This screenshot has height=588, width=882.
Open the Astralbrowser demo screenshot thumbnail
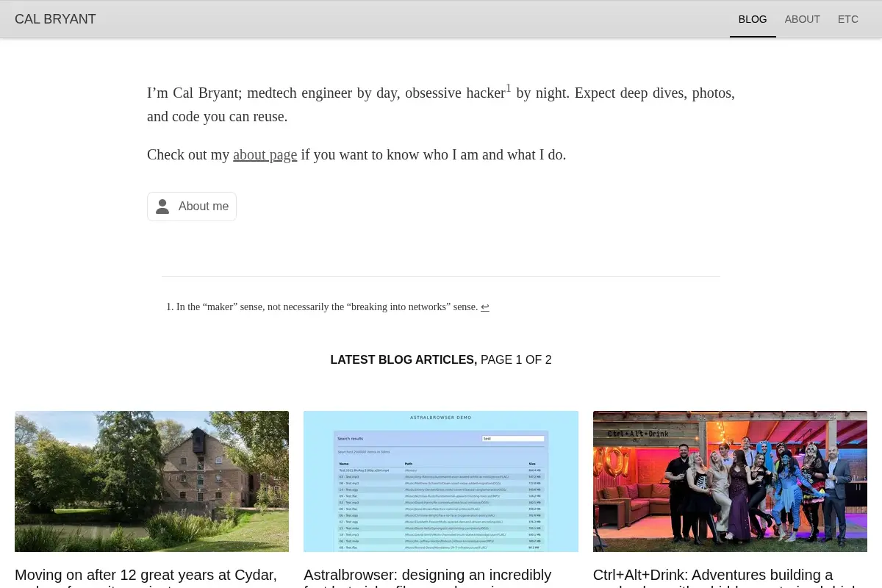(441, 481)
